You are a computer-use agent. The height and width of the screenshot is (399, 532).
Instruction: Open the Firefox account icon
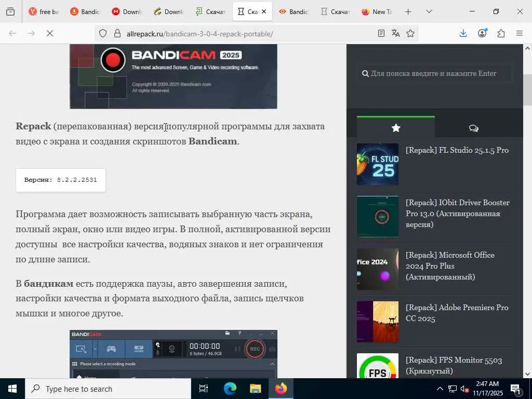(482, 33)
